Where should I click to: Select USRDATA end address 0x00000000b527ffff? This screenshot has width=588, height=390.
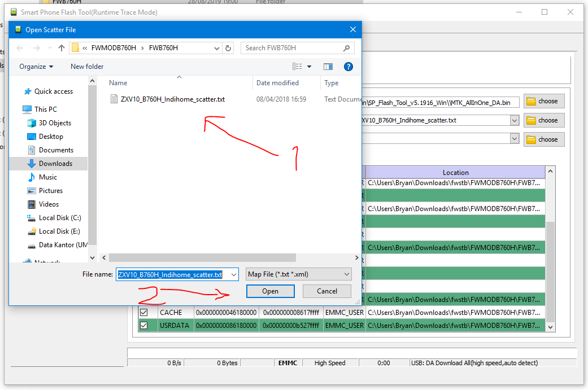(x=291, y=326)
